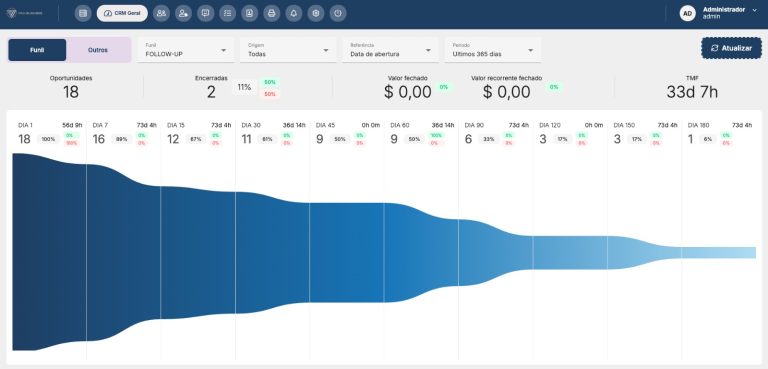The image size is (768, 369).
Task: Click the 100% badge in DIA 1
Action: (x=48, y=139)
